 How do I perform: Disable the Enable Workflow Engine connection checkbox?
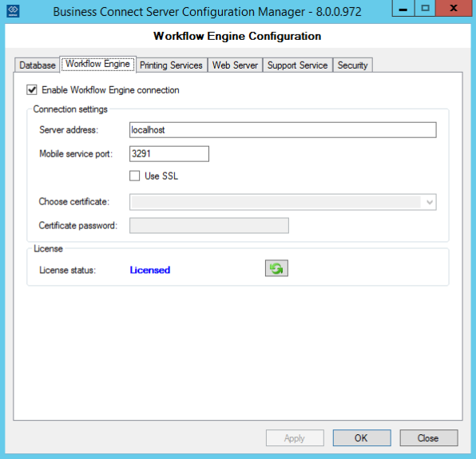32,90
